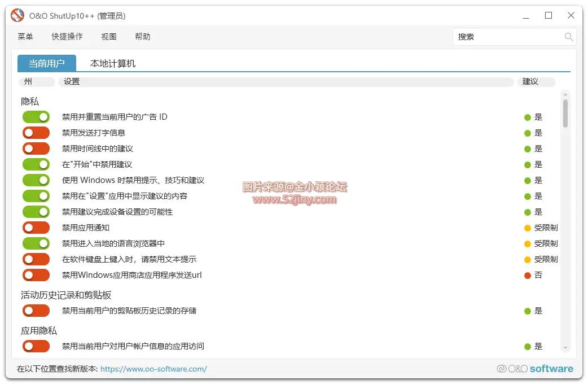
Task: Open the 视图 menu
Action: 109,36
